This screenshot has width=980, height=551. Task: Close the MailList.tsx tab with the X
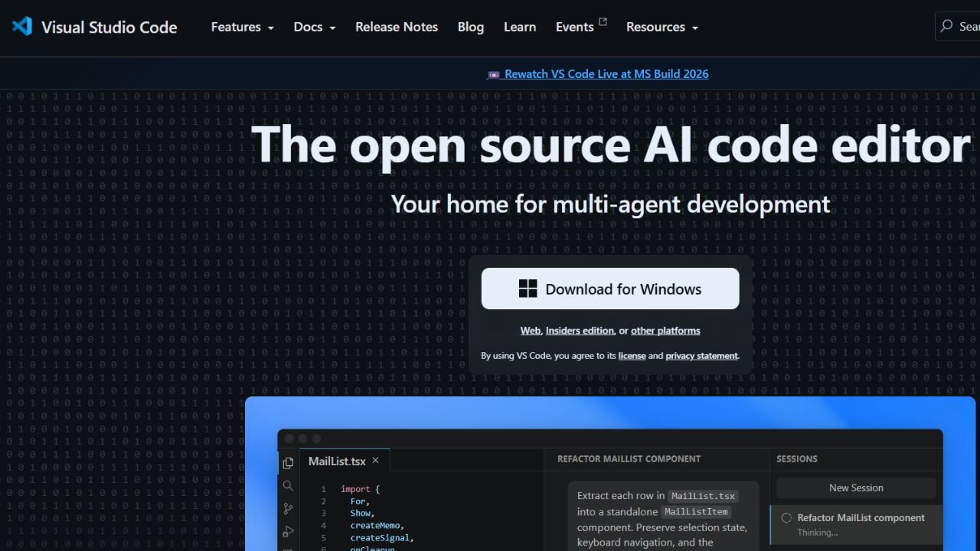click(x=375, y=461)
